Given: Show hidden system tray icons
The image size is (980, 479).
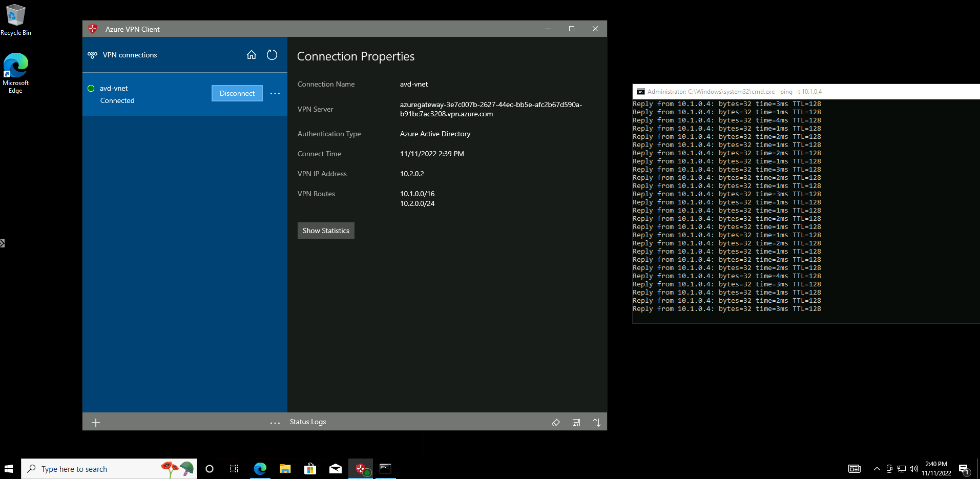Looking at the screenshot, I should 877,469.
